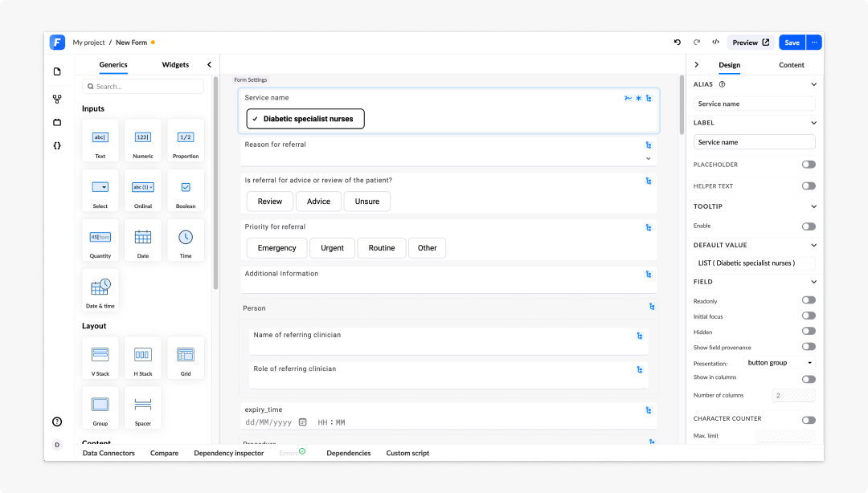This screenshot has width=868, height=493.
Task: Collapse the right properties panel
Action: coord(696,65)
